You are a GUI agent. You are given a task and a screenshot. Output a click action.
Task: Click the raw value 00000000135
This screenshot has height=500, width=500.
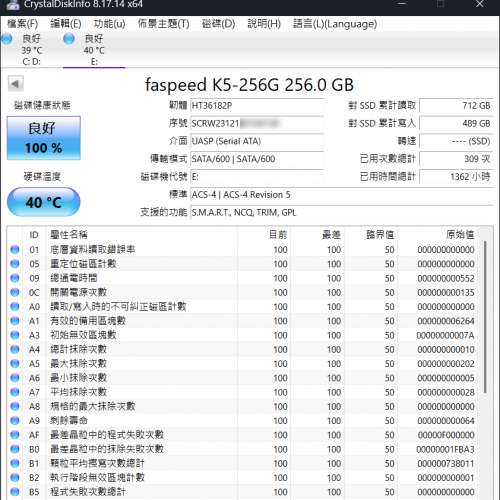coord(446,293)
